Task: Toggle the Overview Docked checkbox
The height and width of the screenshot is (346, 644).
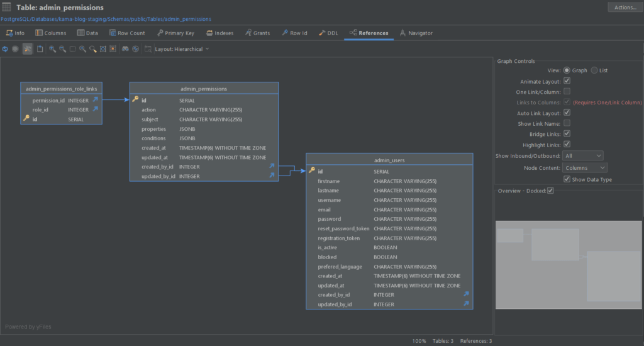Action: pos(550,191)
